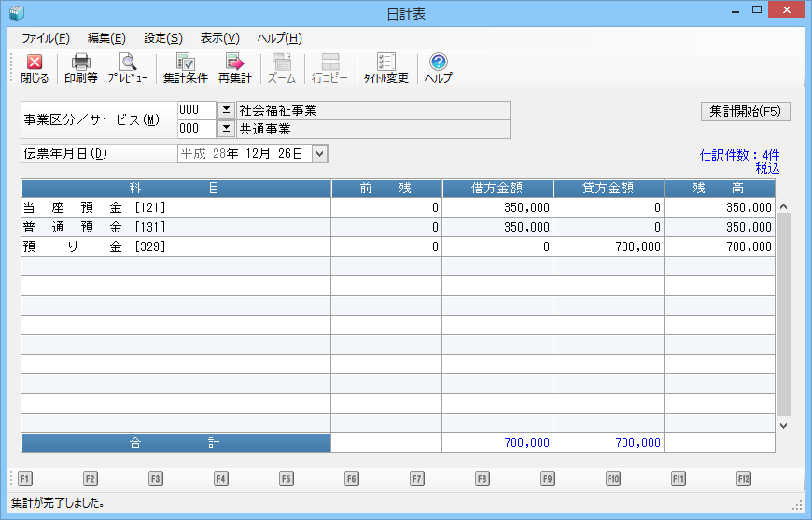This screenshot has width=812, height=520.
Task: Click the application icon in title bar
Action: coord(16,13)
